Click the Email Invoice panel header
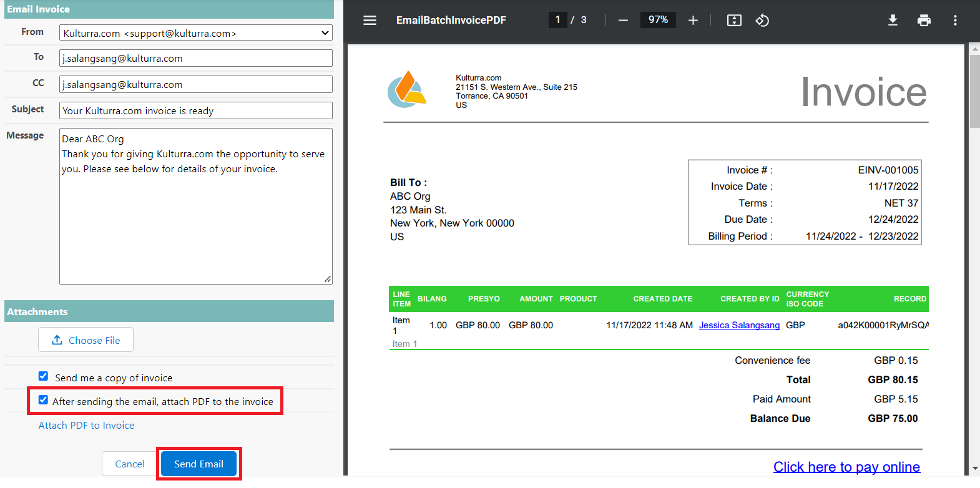Image resolution: width=980 pixels, height=488 pixels. coord(169,9)
